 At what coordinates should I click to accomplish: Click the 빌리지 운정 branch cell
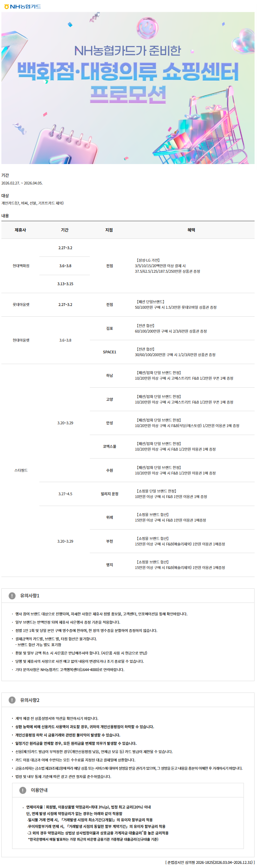(110, 494)
